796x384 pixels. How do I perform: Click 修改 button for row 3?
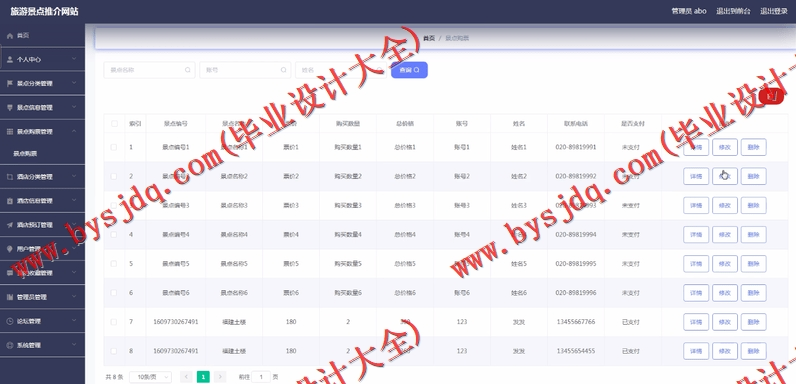(725, 206)
